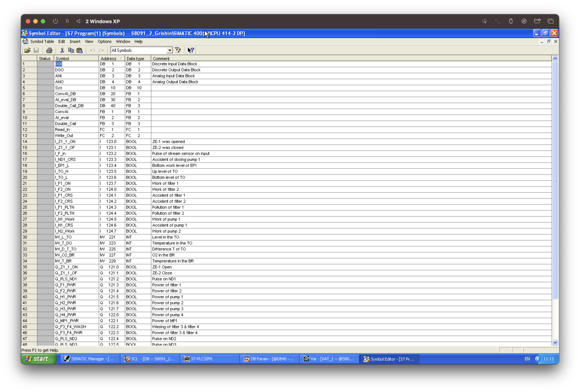580x392 pixels.
Task: Open the View menu
Action: click(89, 41)
